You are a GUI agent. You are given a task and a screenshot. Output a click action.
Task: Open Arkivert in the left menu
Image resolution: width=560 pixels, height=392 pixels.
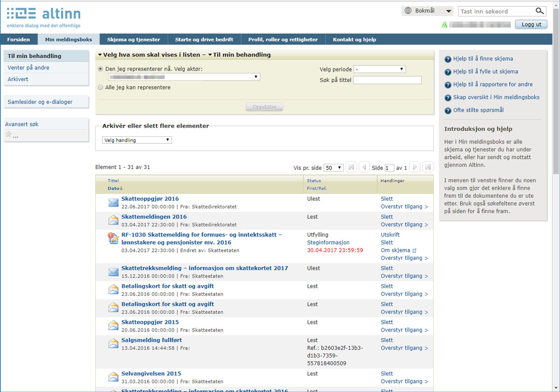pyautogui.click(x=46, y=79)
